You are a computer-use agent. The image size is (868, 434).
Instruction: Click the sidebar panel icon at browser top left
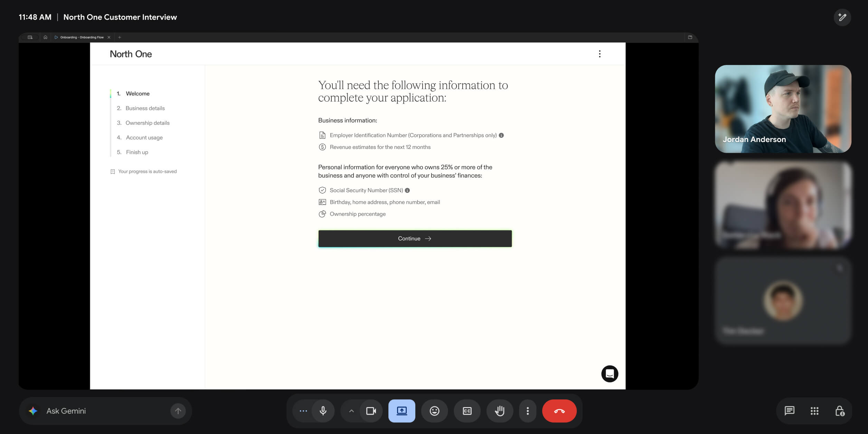pyautogui.click(x=30, y=37)
